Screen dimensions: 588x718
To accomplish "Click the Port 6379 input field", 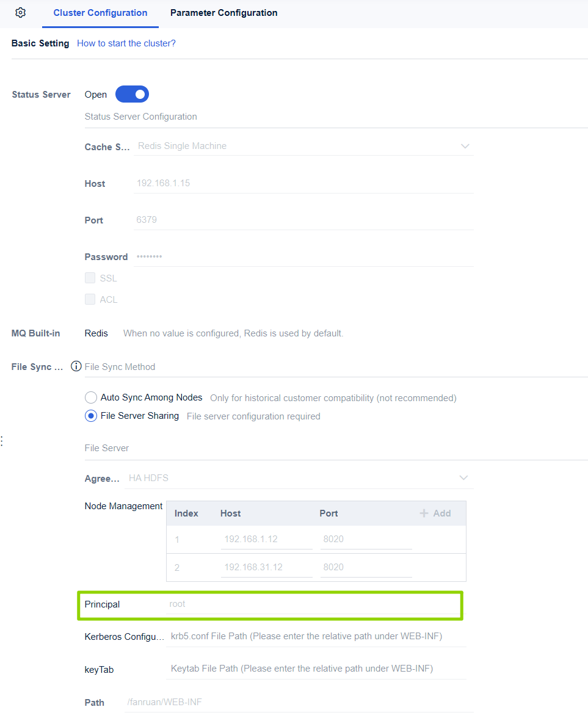I will pyautogui.click(x=303, y=220).
